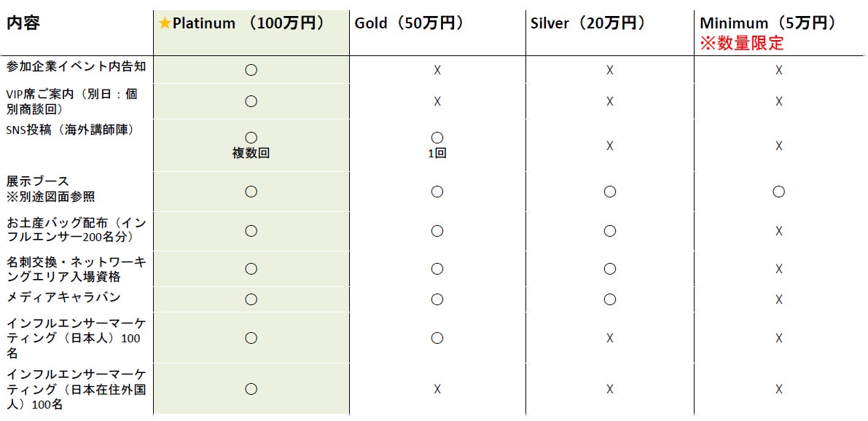Screen dimensions: 868x421
Task: Select the Gold（50万円）column header
Action: point(409,23)
